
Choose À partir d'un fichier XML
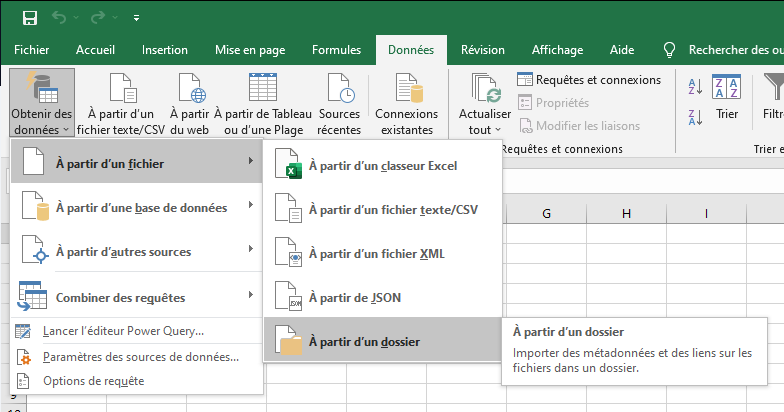click(x=382, y=254)
